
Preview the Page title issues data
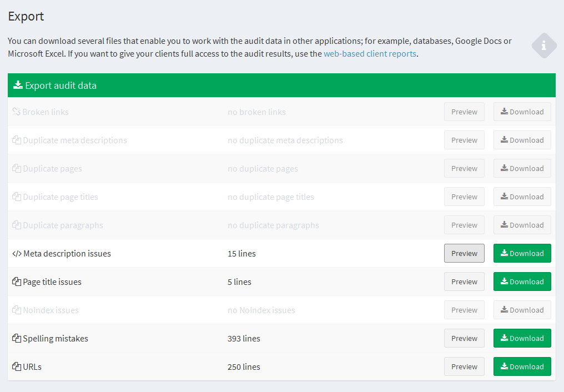464,282
